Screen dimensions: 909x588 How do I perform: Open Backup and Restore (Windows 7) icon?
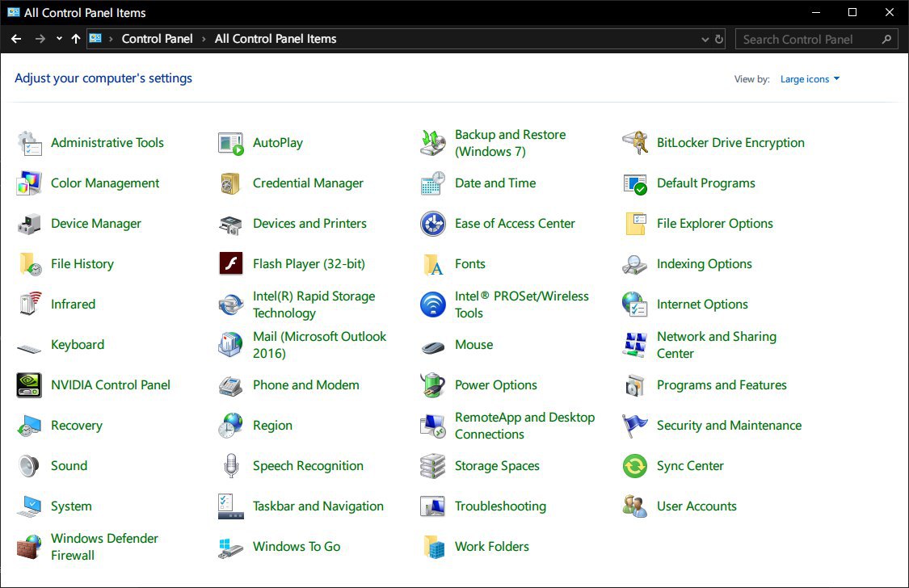coord(432,143)
